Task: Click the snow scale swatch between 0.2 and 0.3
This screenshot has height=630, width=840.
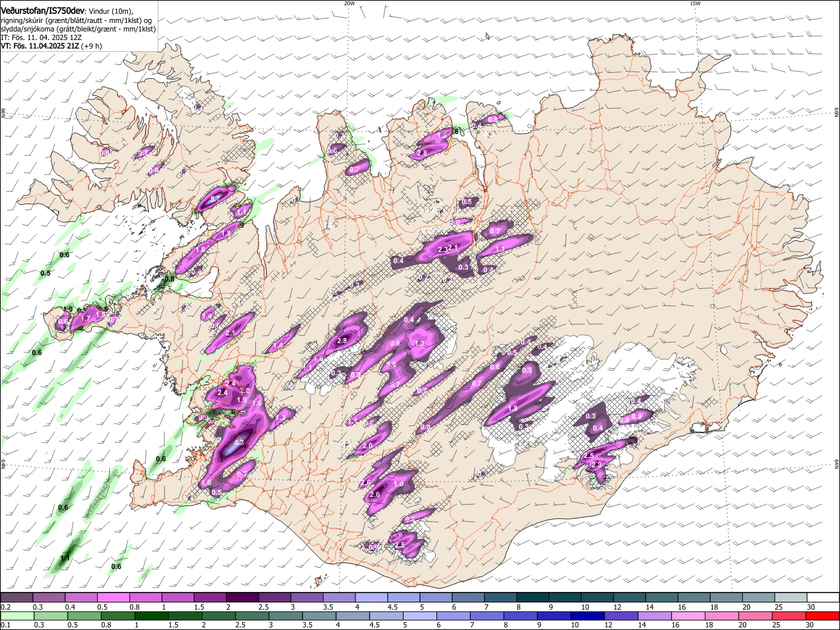Action: click(16, 597)
